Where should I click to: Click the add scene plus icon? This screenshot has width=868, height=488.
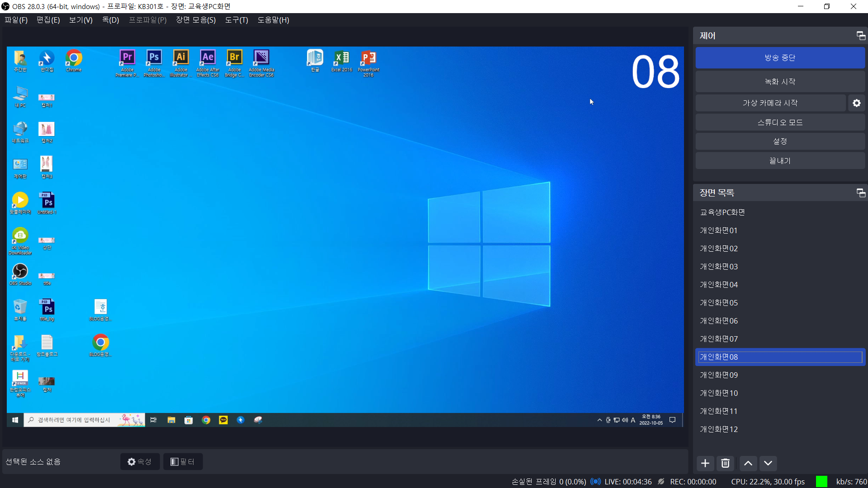pyautogui.click(x=705, y=463)
